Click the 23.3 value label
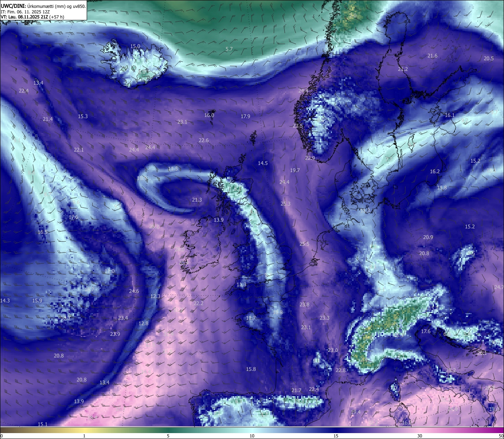504x439 pixels. pyautogui.click(x=324, y=318)
